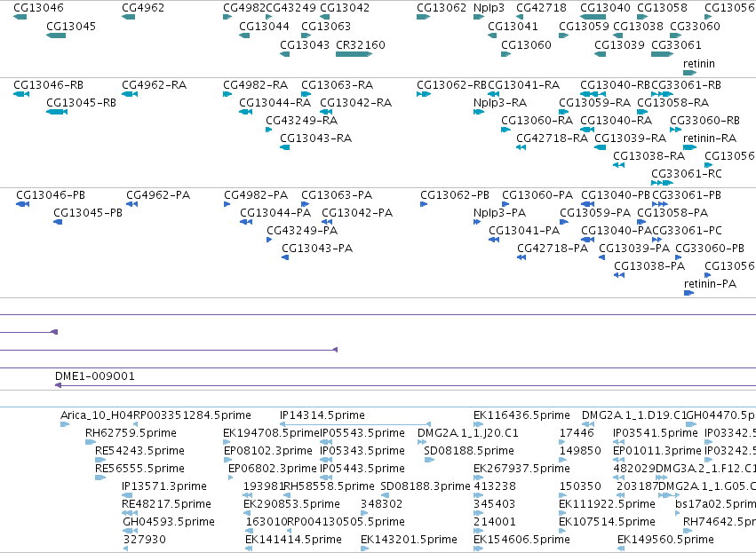The image size is (756, 553).
Task: Choose protein CG42718-PA
Action: [x=553, y=249]
